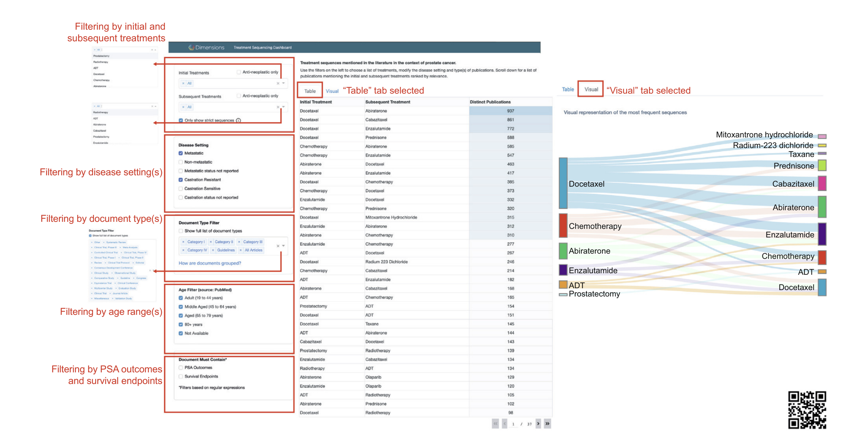Check Metastatic status not reported
The height and width of the screenshot is (440, 868).
coord(181,171)
